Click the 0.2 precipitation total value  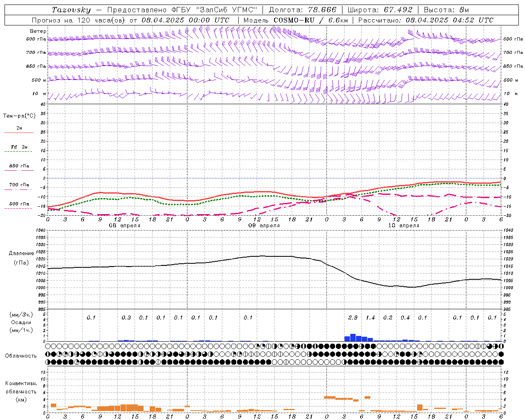pyautogui.click(x=388, y=317)
